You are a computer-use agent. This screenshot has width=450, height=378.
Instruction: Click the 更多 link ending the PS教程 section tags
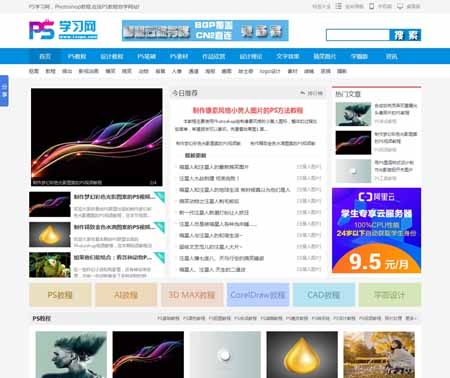411,318
